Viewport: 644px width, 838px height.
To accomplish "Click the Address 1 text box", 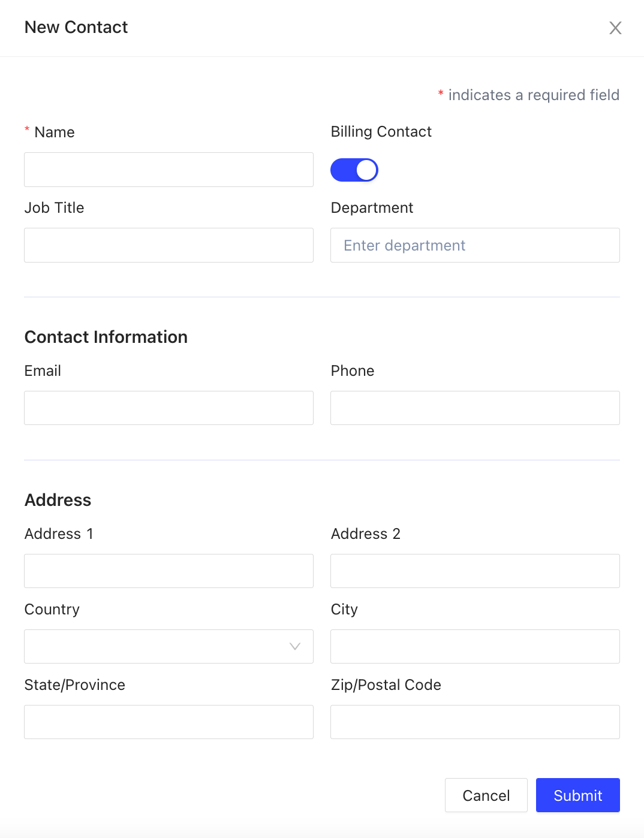I will (168, 571).
